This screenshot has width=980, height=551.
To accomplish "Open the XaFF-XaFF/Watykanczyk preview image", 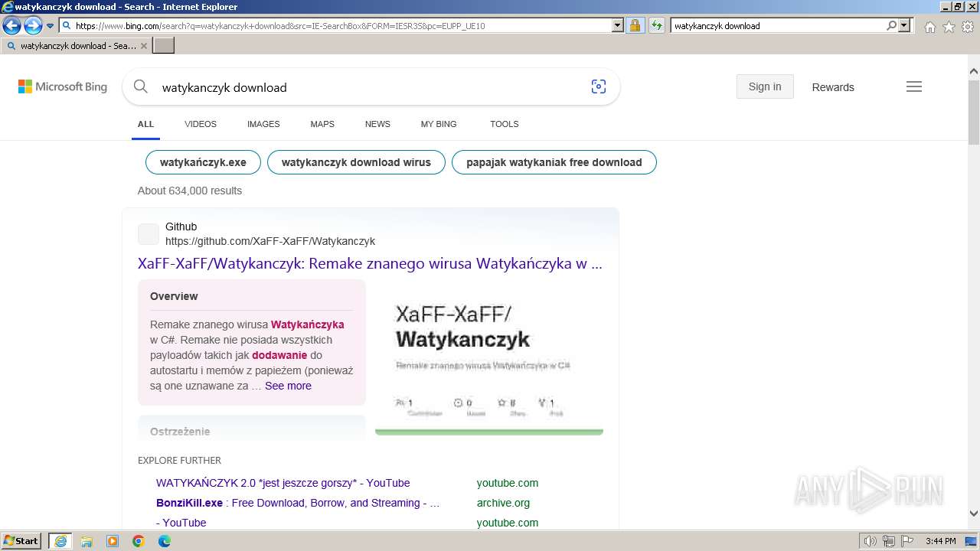I will 489,357.
